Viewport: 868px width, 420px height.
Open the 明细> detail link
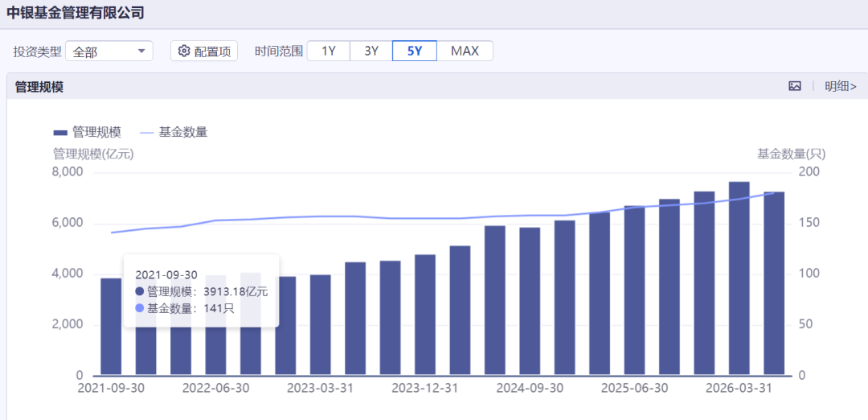point(841,86)
